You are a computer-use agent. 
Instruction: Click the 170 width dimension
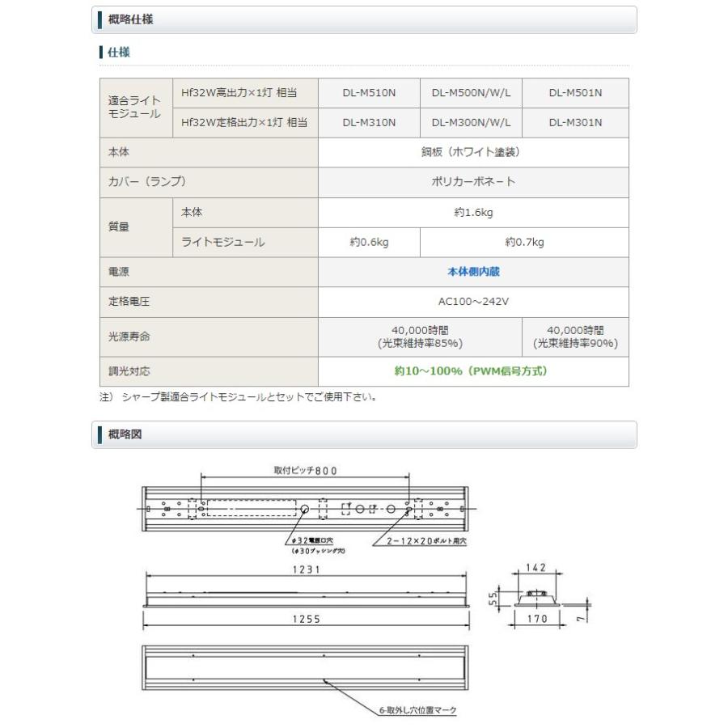pos(537,619)
